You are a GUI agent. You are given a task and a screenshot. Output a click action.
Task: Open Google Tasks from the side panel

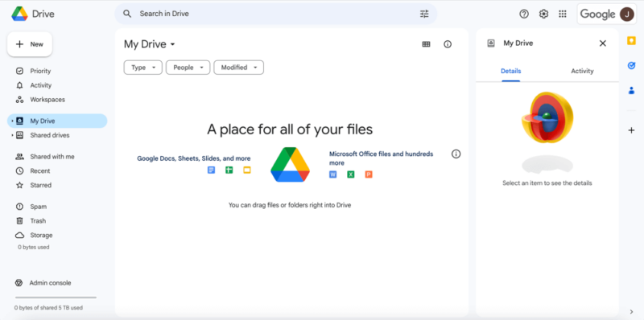pos(631,66)
